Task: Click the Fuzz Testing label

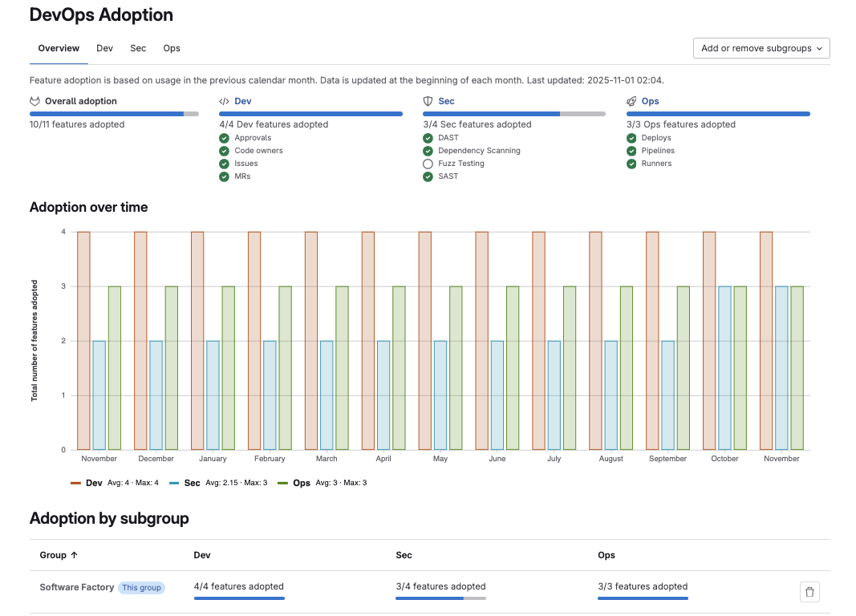Action: click(x=460, y=163)
